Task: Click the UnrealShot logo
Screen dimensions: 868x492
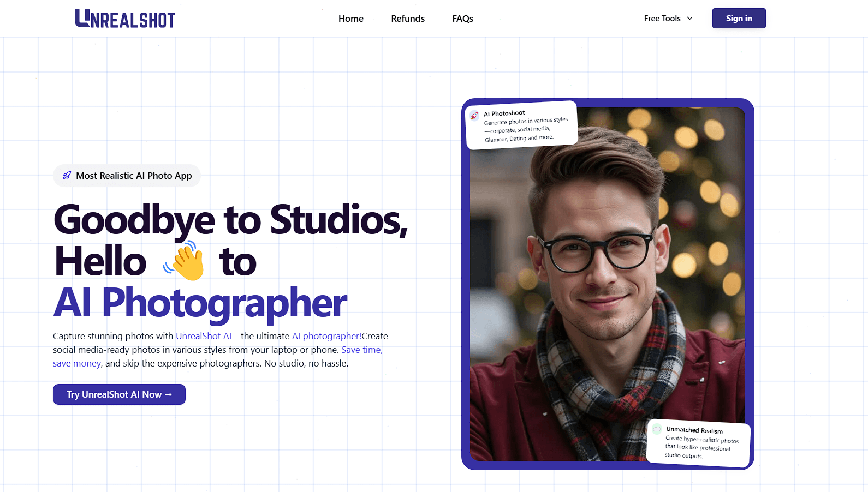Action: (x=125, y=19)
